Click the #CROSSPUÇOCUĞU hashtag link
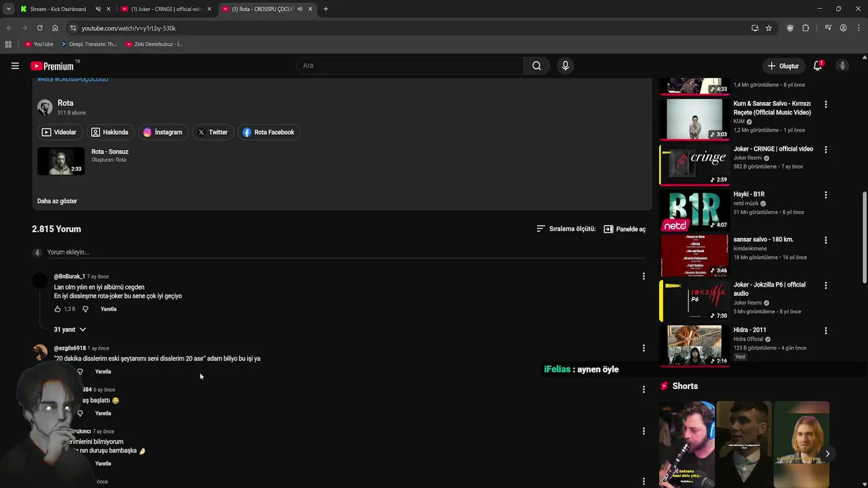The width and height of the screenshot is (868, 488). (x=82, y=79)
